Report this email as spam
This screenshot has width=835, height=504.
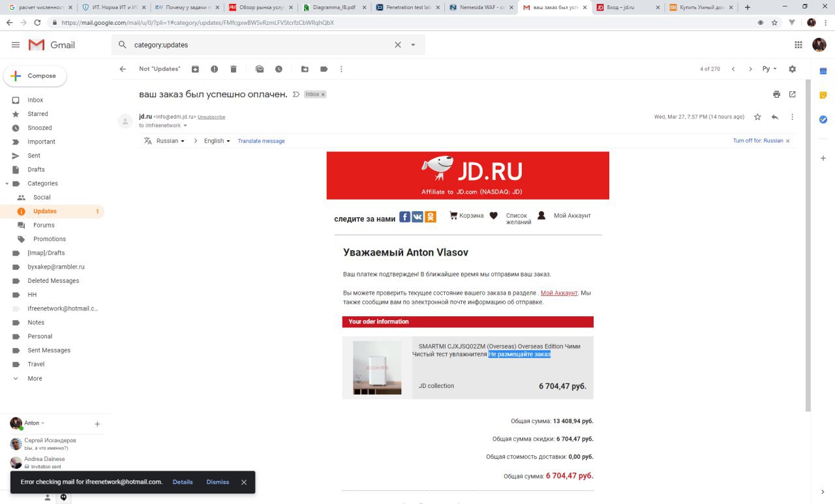pos(214,69)
